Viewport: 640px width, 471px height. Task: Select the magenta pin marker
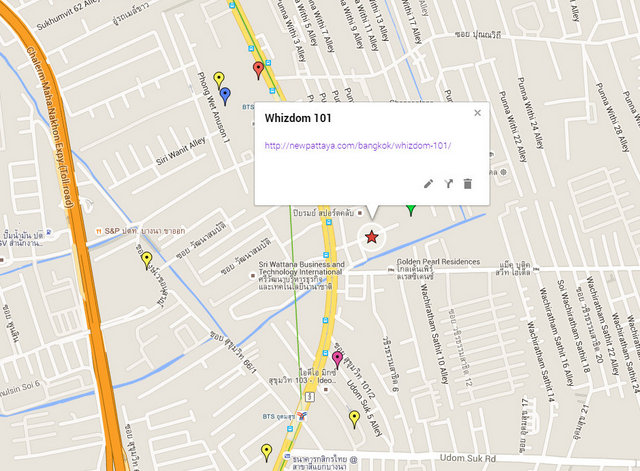coord(337,360)
